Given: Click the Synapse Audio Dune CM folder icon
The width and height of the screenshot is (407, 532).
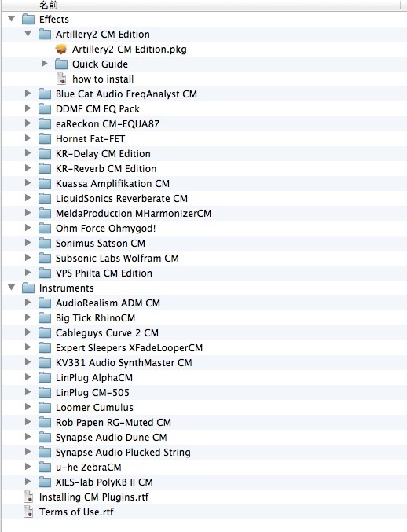Looking at the screenshot, I should click(45, 438).
